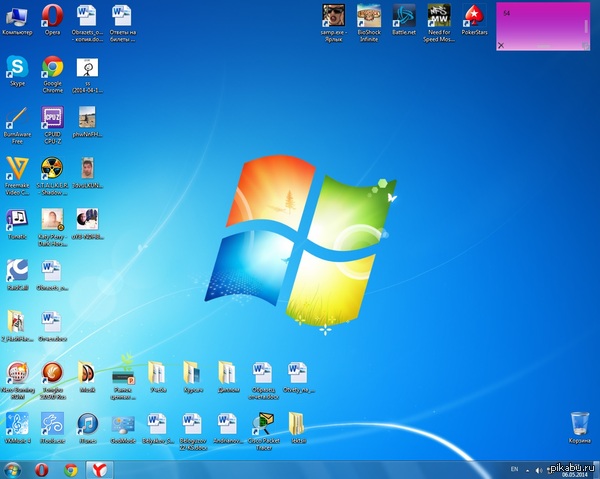Open the BioShock Infinite shortcut
Screen dimensions: 600x479
[x=368, y=16]
